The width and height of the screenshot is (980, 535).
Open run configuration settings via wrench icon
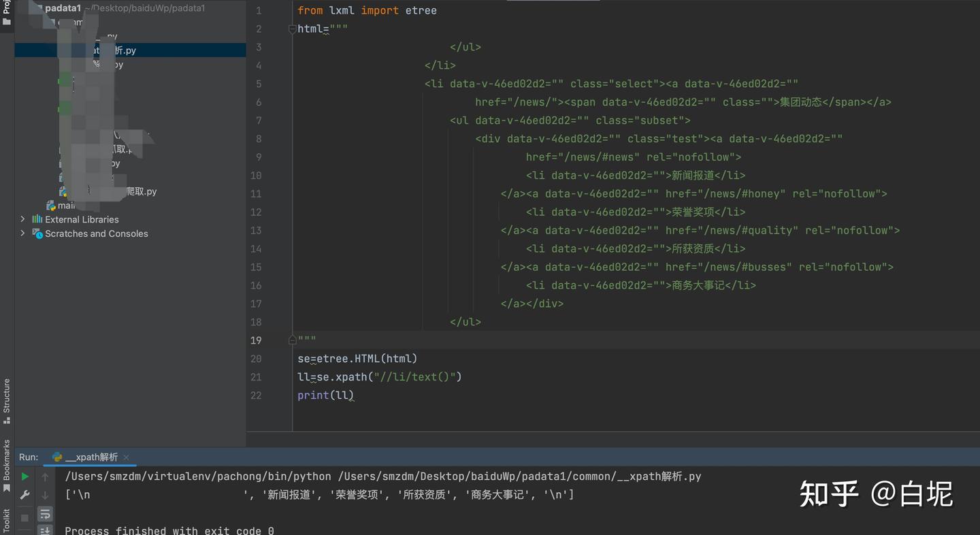pos(24,495)
